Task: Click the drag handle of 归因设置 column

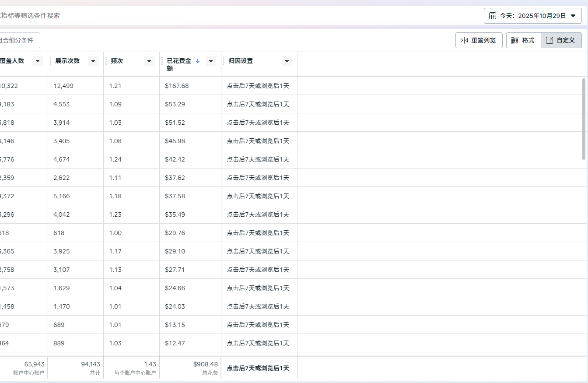Action: coord(224,61)
